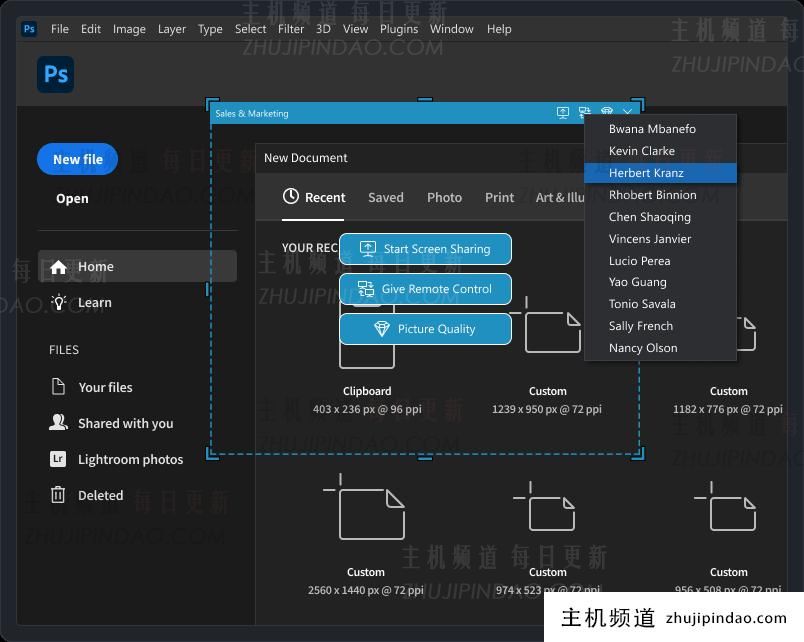Open the File menu
Screen dimensions: 804x642
pyautogui.click(x=59, y=29)
